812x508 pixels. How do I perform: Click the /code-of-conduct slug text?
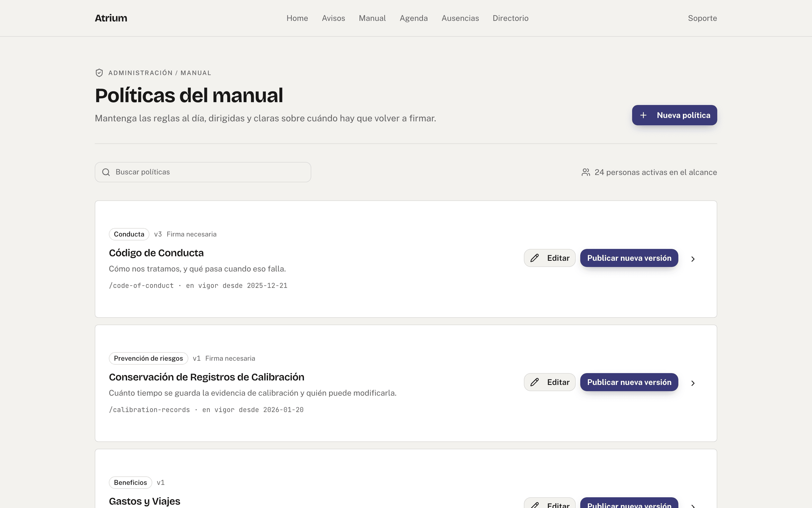click(141, 286)
